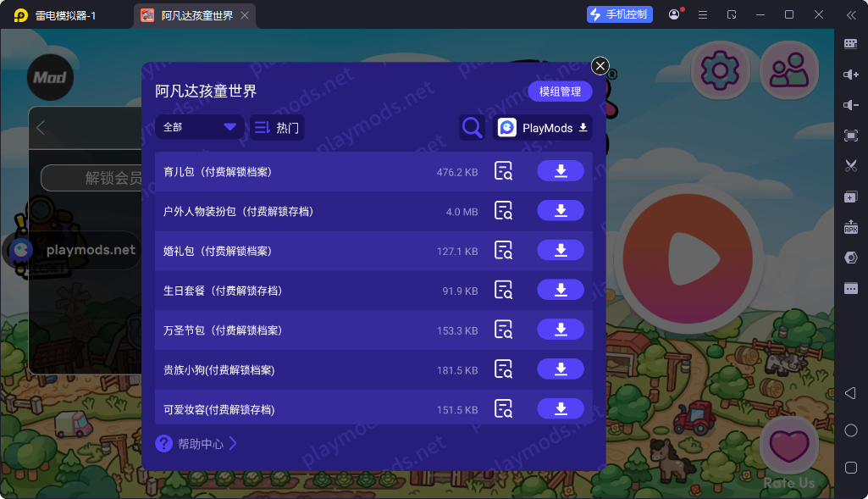Close the mod list dialog
Image resolution: width=868 pixels, height=499 pixels.
coord(600,66)
